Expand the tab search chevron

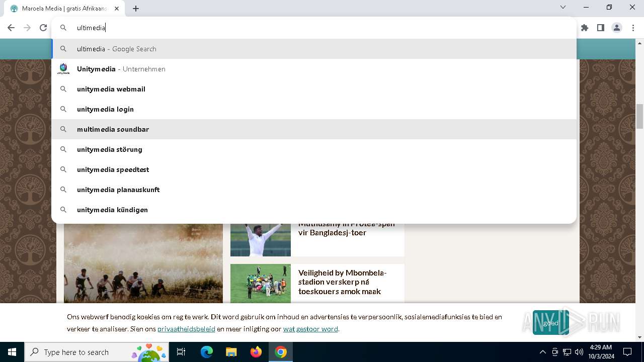click(563, 8)
